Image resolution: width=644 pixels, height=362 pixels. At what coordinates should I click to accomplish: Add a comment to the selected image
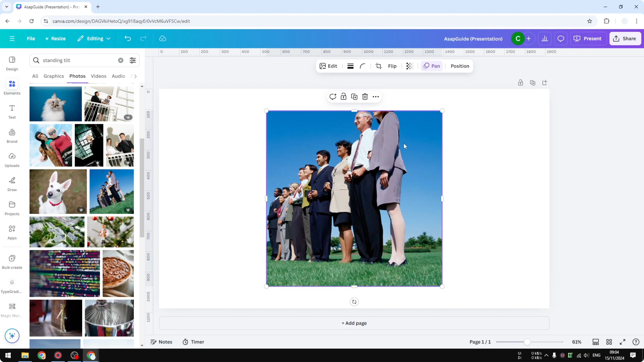pyautogui.click(x=333, y=96)
